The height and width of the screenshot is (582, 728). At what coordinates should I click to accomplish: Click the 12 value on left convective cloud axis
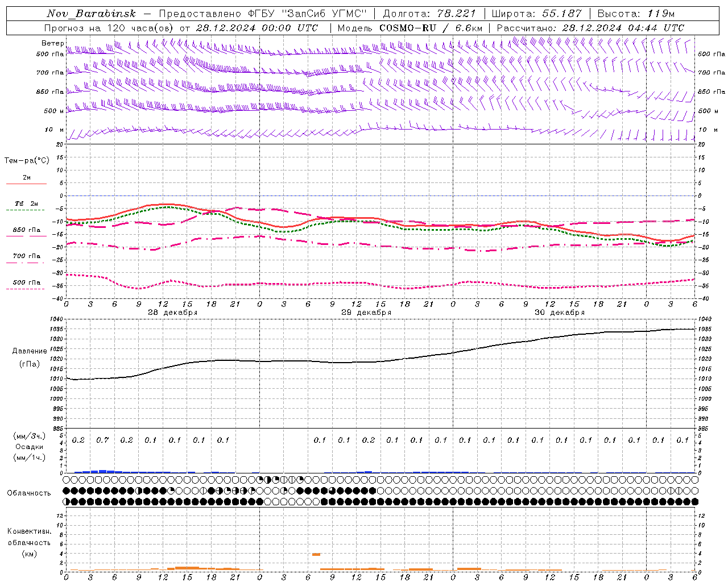coord(61,516)
